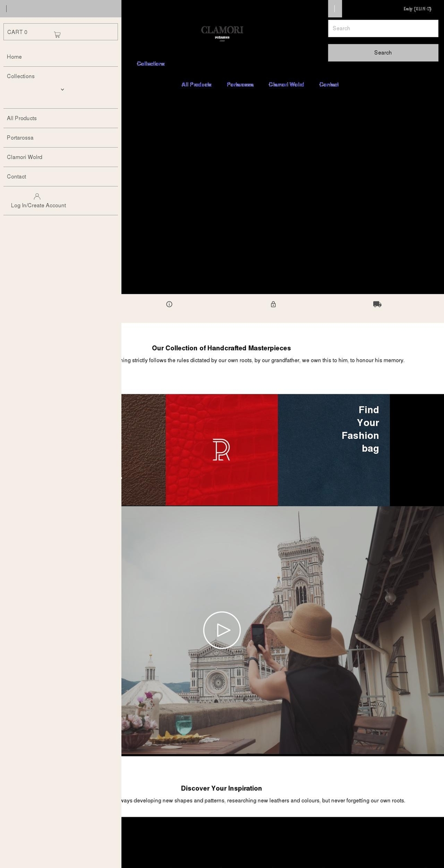The image size is (444, 868).
Task: Open the shopping cart icon
Action: tap(57, 35)
